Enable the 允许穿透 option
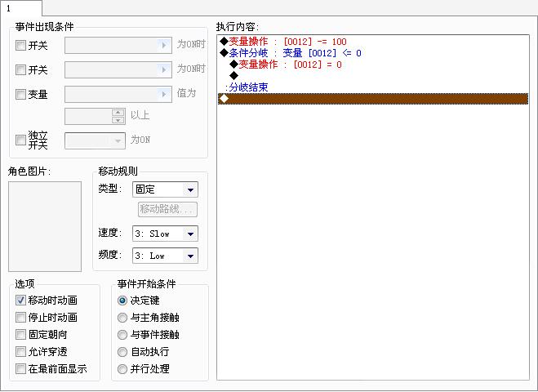 pyautogui.click(x=20, y=351)
